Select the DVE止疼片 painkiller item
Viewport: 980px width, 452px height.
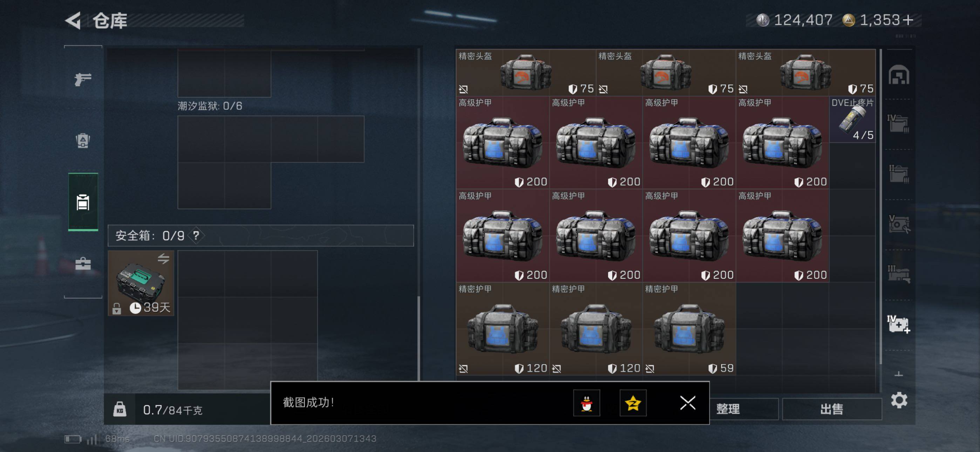852,119
